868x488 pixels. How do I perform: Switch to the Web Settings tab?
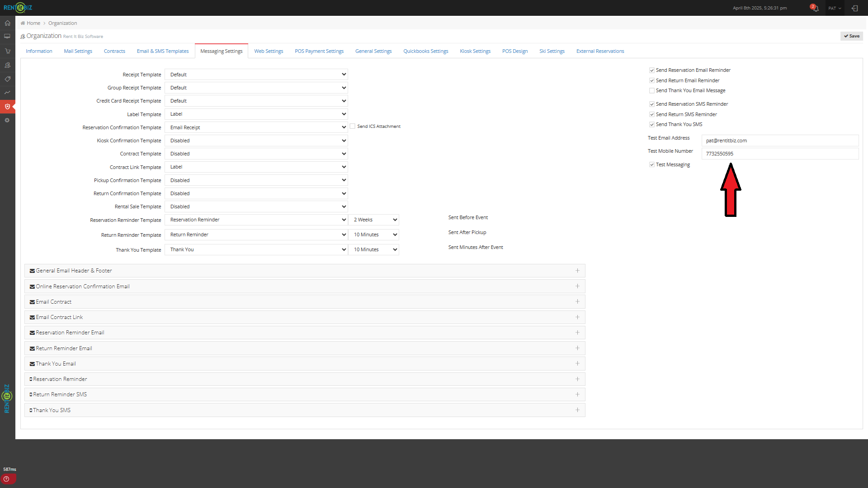point(269,51)
